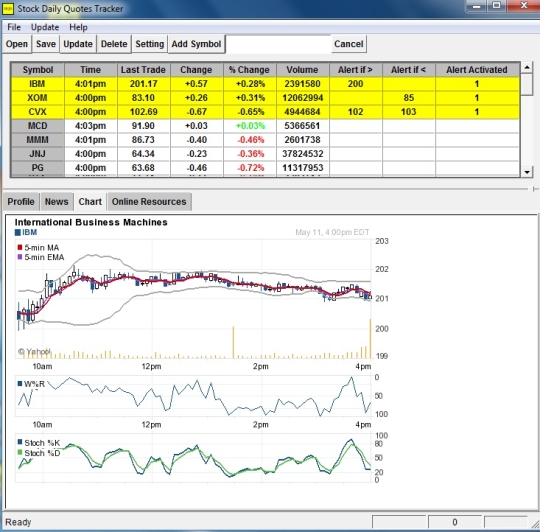Click JNJ volume 37824532
The image size is (540, 532).
(x=302, y=154)
